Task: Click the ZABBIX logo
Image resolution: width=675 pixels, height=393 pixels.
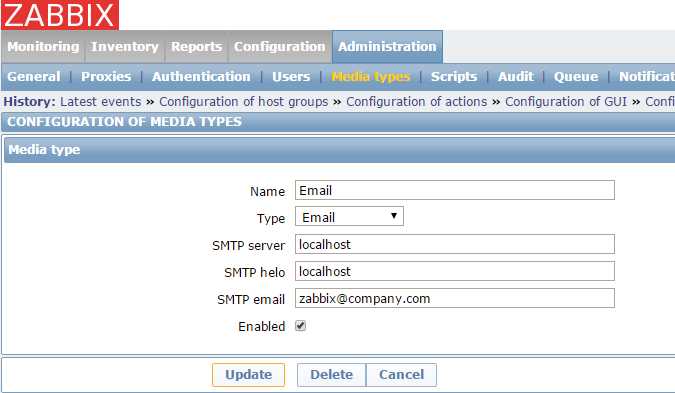Action: pos(60,15)
